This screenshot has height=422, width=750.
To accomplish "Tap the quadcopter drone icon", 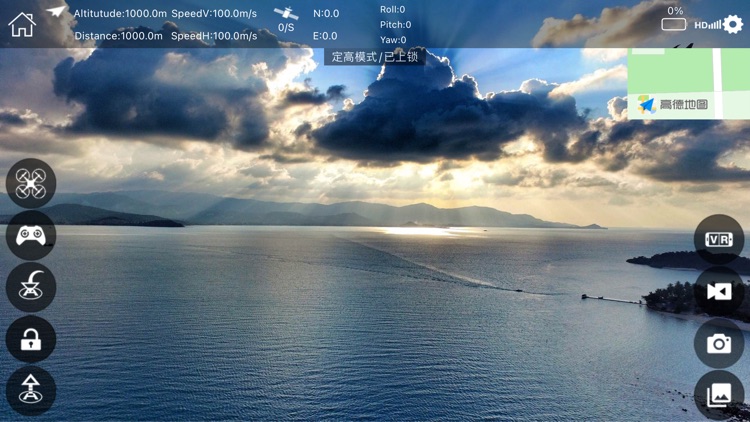I will point(31,183).
